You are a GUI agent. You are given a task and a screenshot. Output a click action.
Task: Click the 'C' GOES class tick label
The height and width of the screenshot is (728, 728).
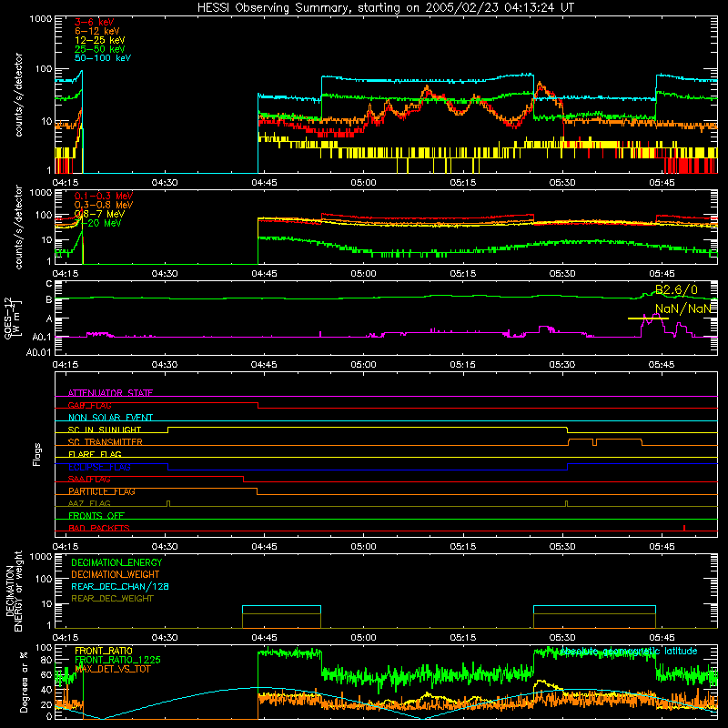[49, 284]
